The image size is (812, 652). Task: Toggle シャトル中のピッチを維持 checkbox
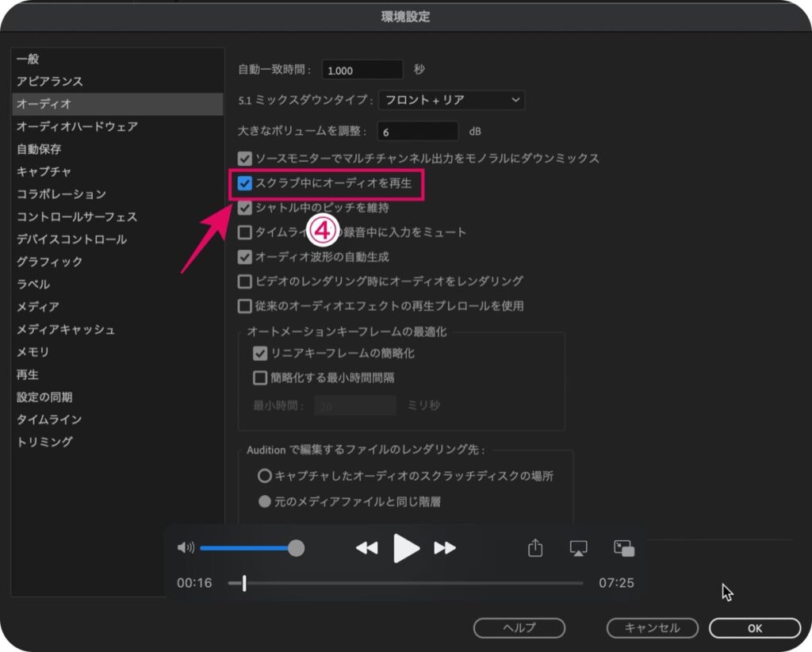tap(244, 208)
